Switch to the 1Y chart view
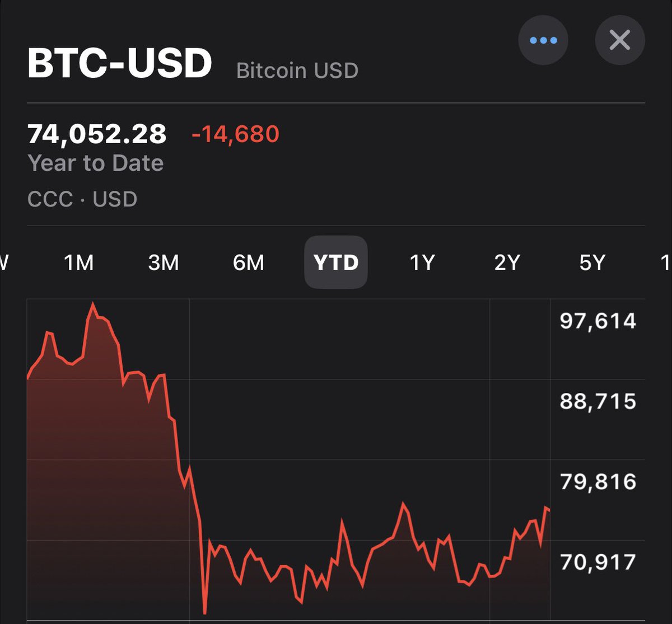Viewport: 672px width, 624px height. pos(422,262)
